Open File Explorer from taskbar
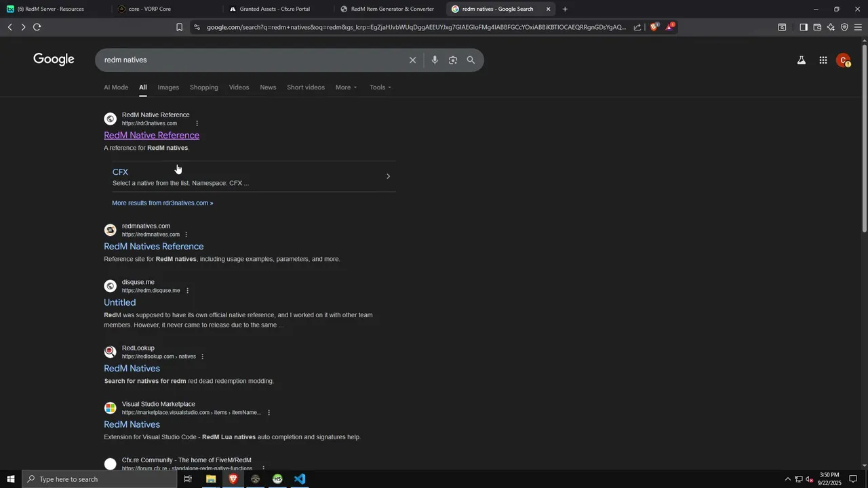This screenshot has width=868, height=488. coord(211,479)
